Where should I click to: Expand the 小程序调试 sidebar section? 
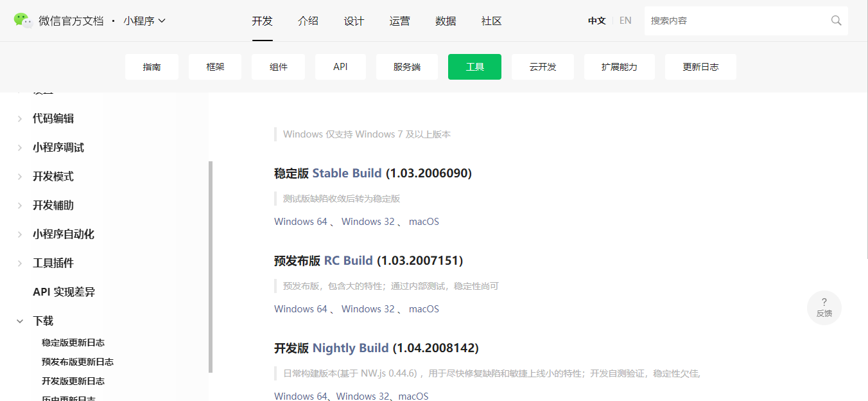(x=20, y=147)
